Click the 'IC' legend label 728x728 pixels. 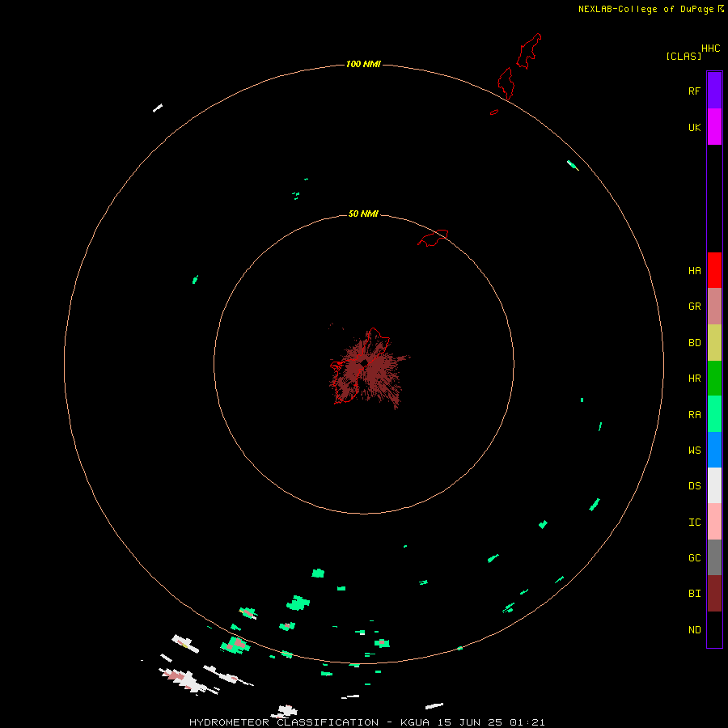coord(694,523)
